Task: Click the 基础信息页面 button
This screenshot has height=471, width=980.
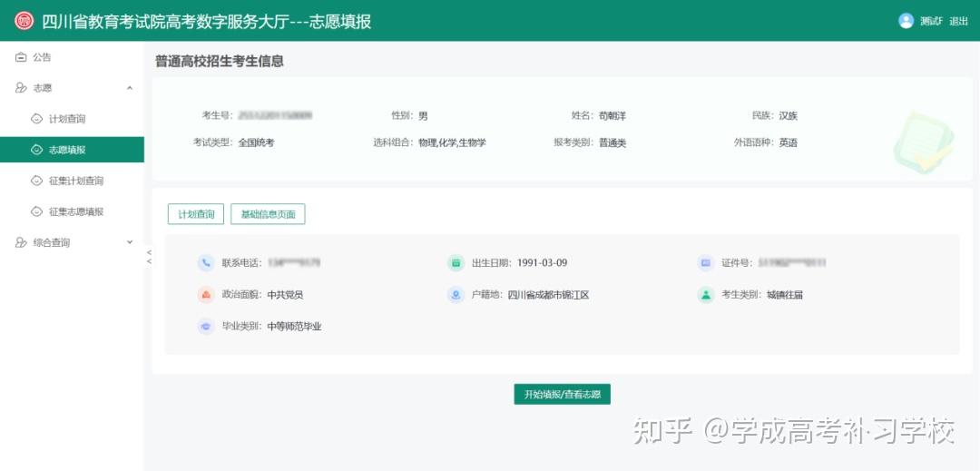Action: (268, 214)
